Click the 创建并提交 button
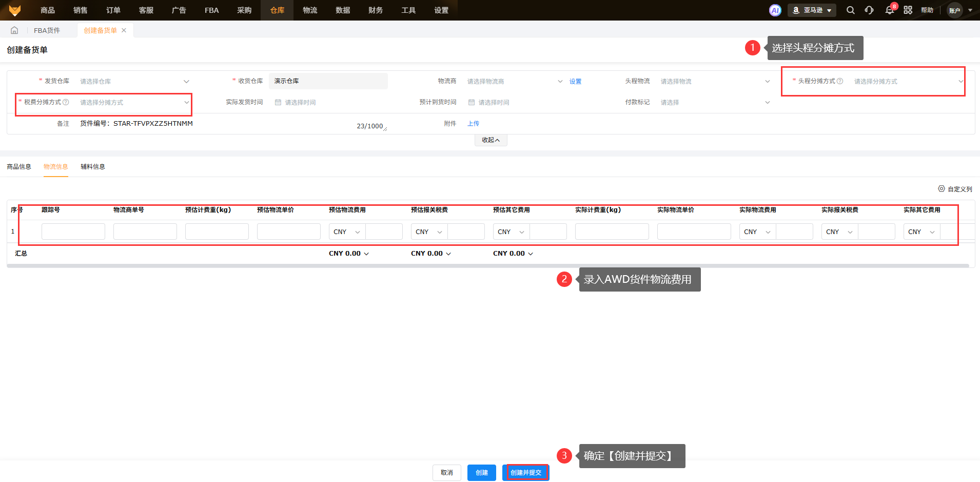 point(526,472)
